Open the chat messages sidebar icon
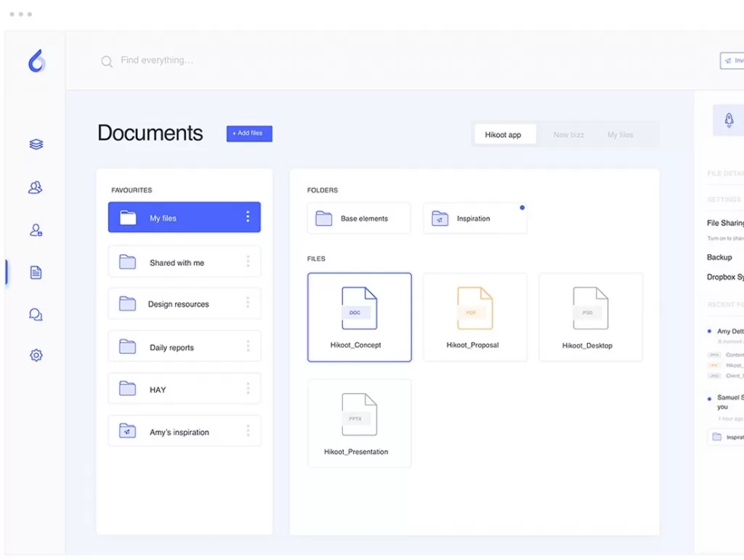The image size is (744, 560). coord(36,315)
